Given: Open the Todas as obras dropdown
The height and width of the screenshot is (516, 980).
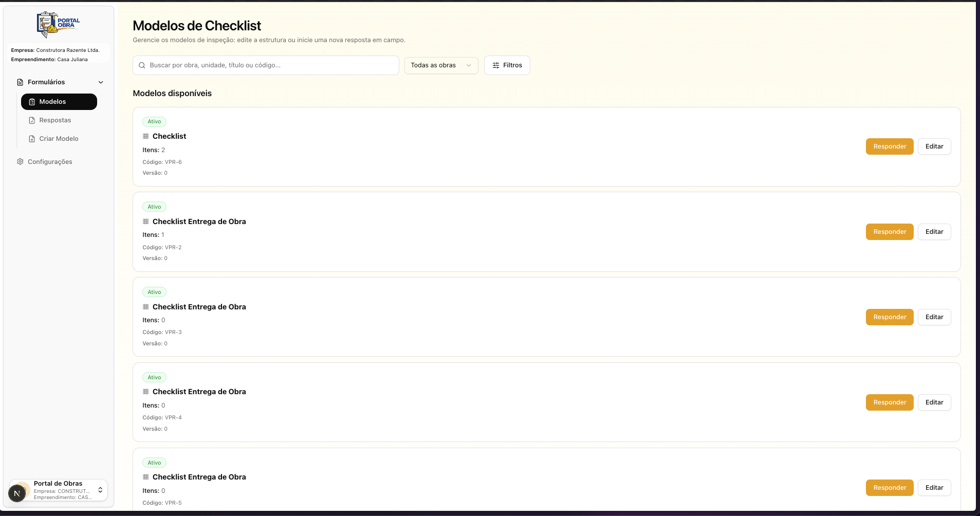Looking at the screenshot, I should (x=441, y=65).
